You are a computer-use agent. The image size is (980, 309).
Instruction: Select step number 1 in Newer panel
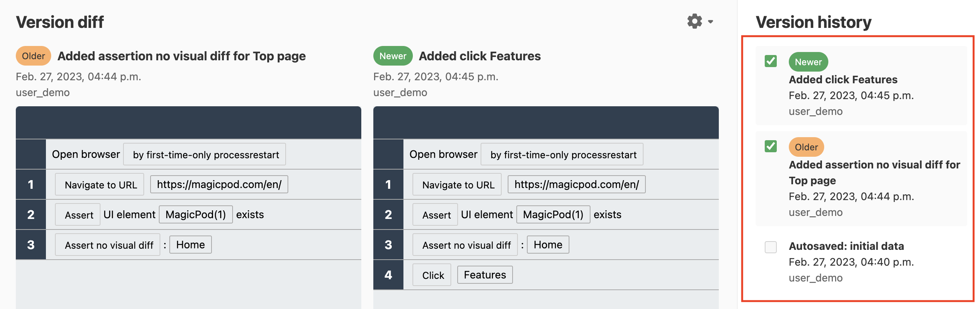388,184
